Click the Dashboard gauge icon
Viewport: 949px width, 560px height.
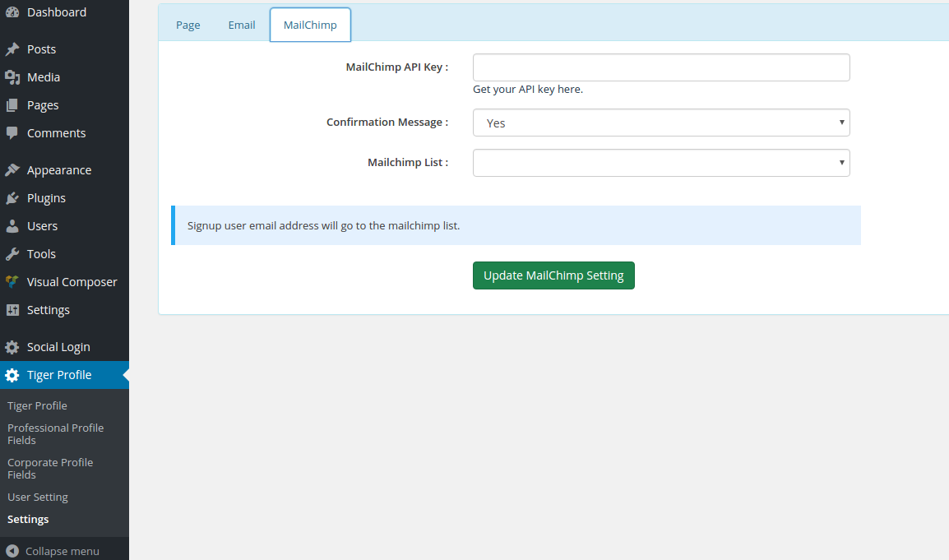(x=12, y=12)
